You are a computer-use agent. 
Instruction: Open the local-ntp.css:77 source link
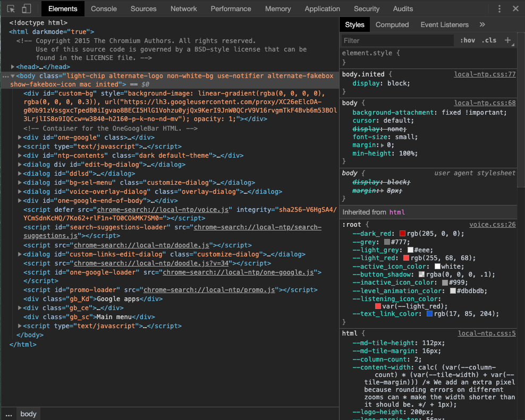[485, 74]
